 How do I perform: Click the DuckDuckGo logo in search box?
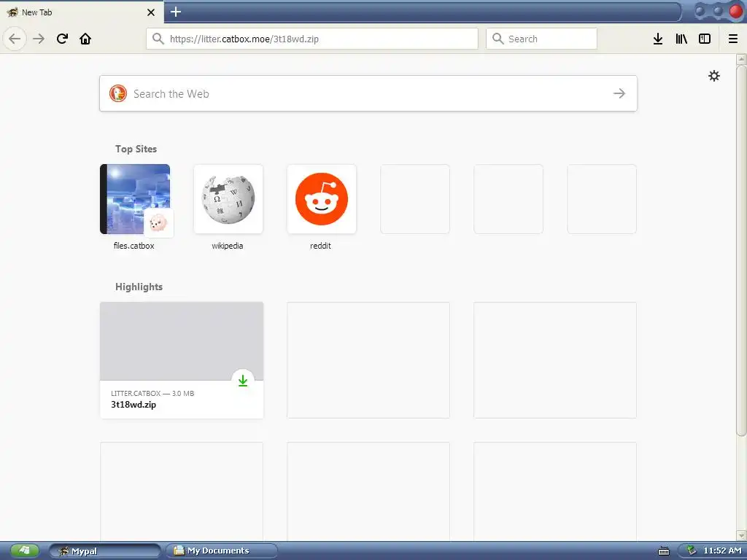pyautogui.click(x=117, y=93)
